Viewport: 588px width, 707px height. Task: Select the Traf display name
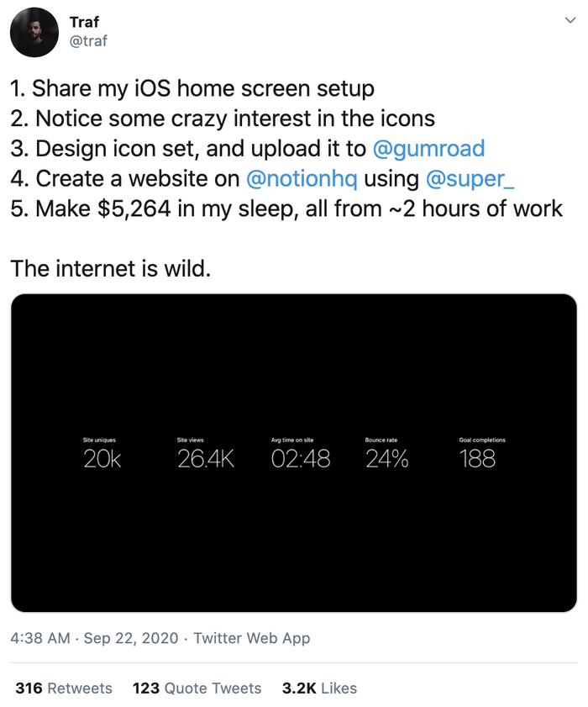point(85,22)
